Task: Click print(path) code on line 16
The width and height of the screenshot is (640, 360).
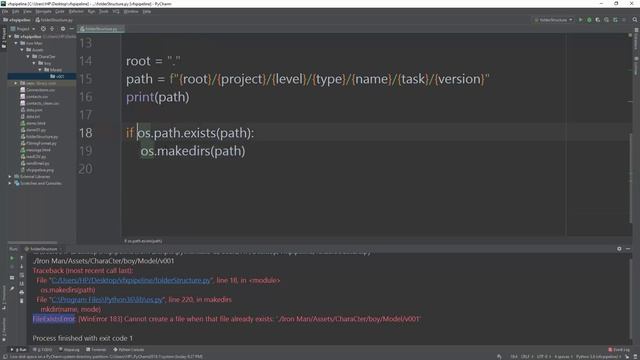Action: point(158,97)
